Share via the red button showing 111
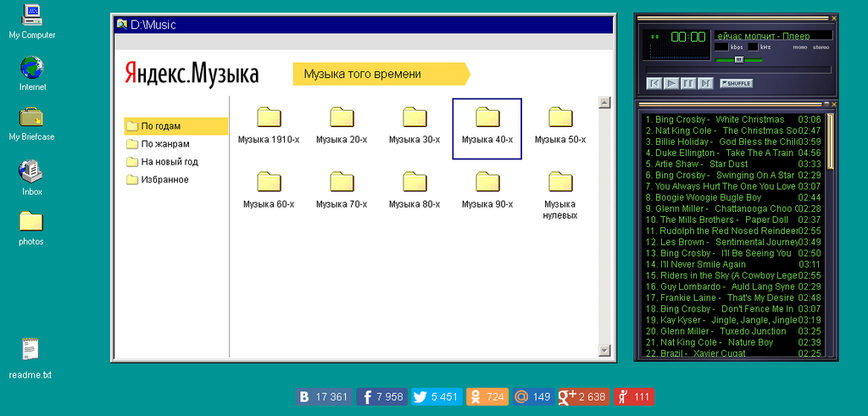The width and height of the screenshot is (868, 416). (634, 397)
